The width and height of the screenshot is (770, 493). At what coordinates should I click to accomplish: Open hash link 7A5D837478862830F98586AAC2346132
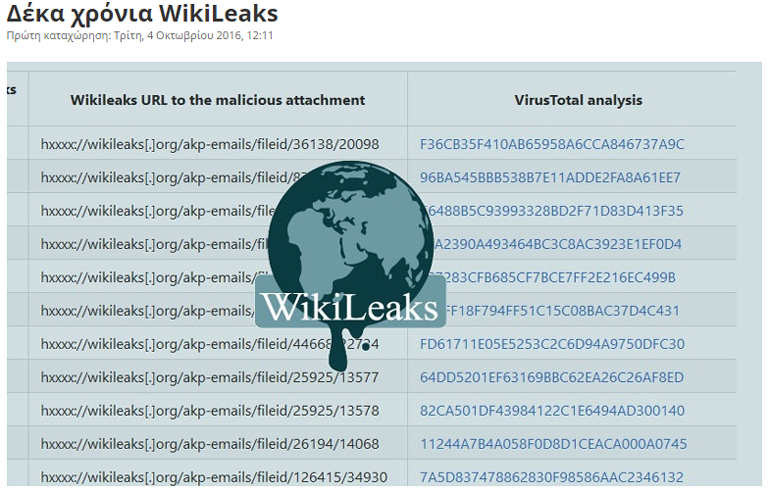(x=552, y=477)
